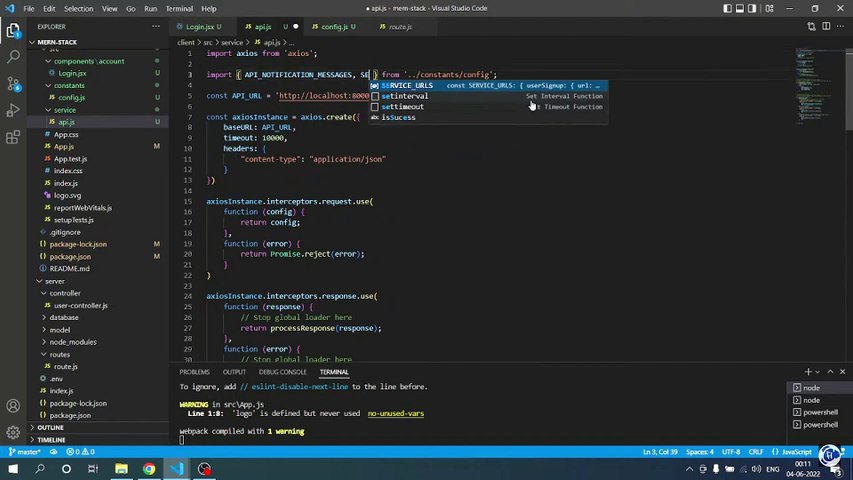Open the no-unused-vars link in terminal
The image size is (853, 480).
(x=395, y=413)
